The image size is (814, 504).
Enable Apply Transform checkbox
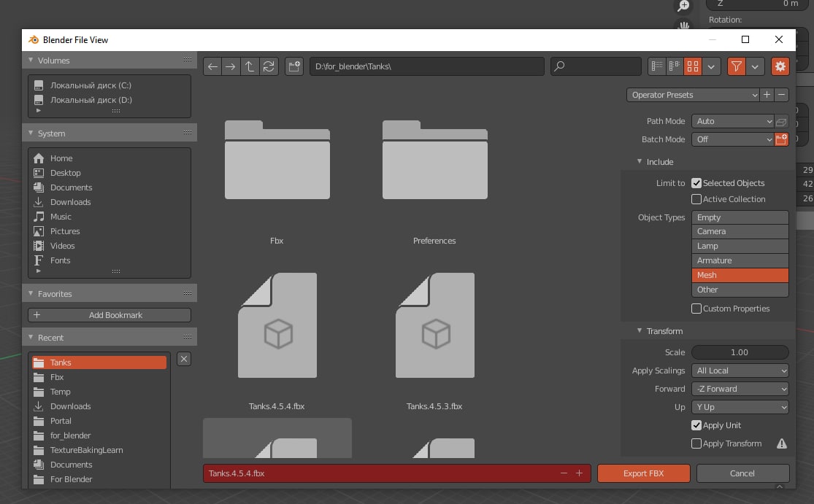(x=696, y=443)
